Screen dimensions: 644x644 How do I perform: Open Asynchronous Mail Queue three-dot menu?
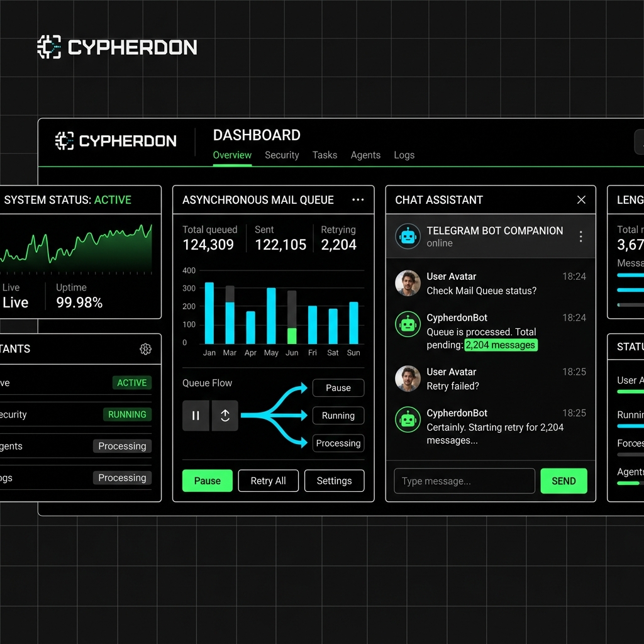[358, 199]
